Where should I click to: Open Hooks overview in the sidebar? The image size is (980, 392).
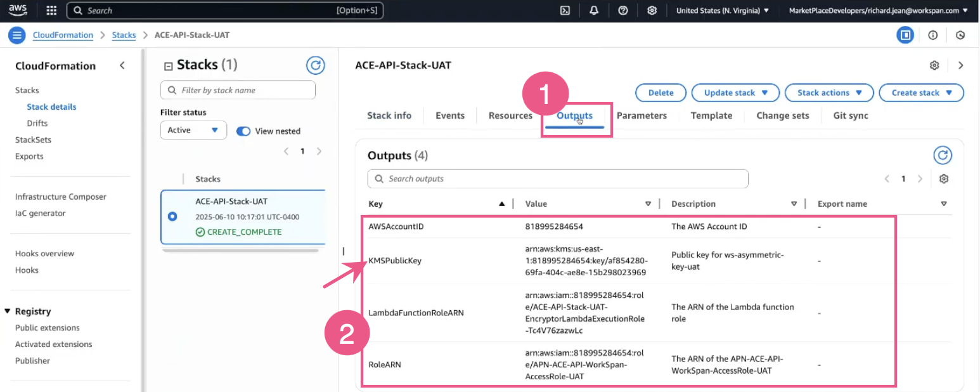click(44, 254)
